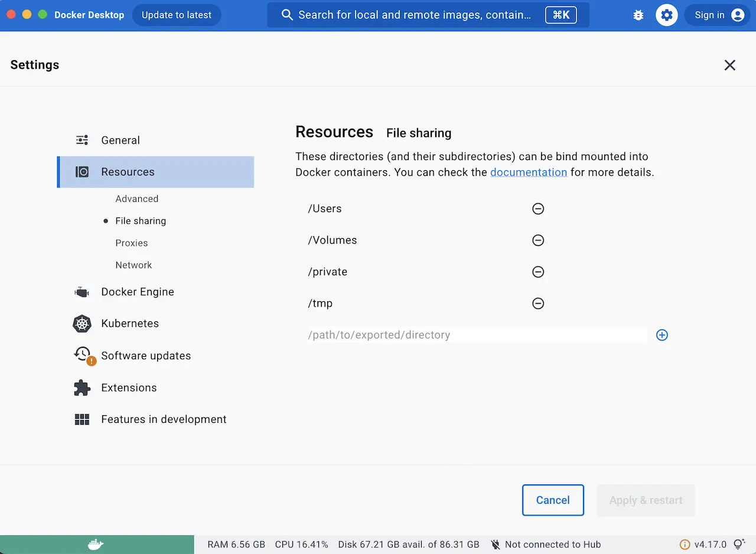Screen dimensions: 756x554
Task: Click the Docker Desktop title text
Action: [89, 15]
